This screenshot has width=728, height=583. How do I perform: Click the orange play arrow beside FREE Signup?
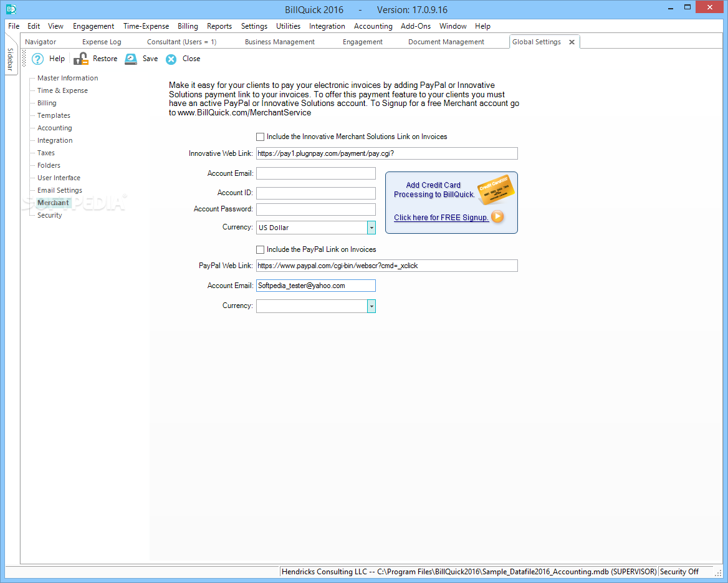(497, 216)
